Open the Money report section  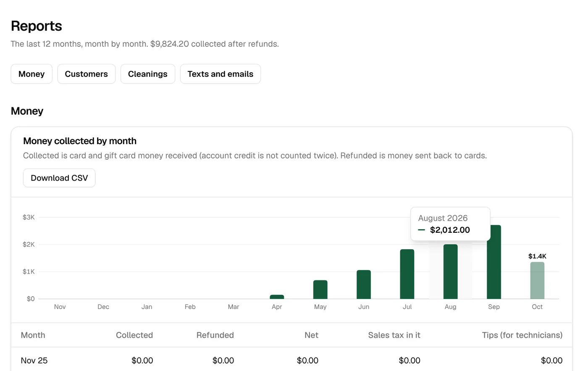tap(31, 74)
